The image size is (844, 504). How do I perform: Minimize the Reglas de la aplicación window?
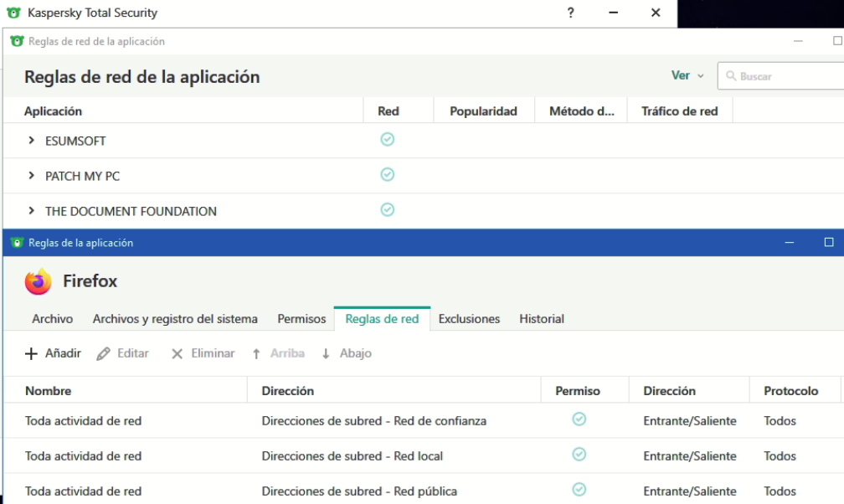point(789,243)
